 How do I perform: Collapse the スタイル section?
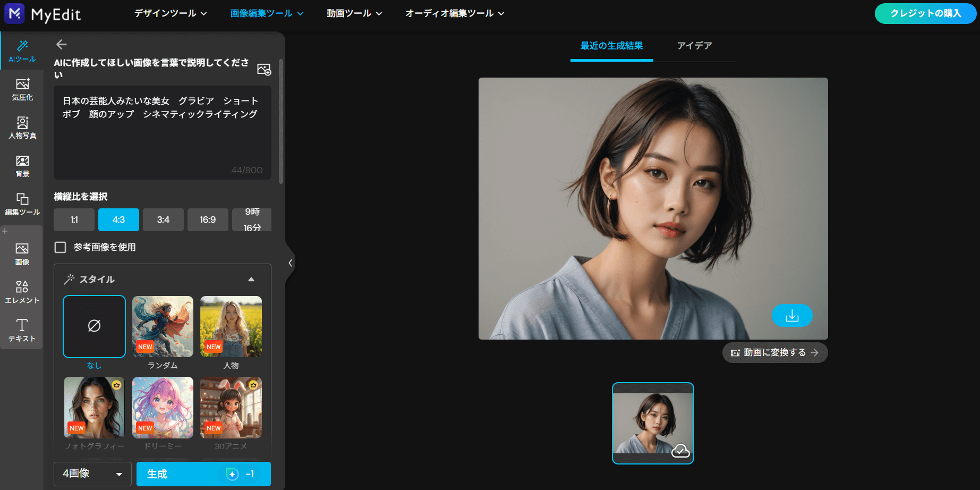pos(251,280)
